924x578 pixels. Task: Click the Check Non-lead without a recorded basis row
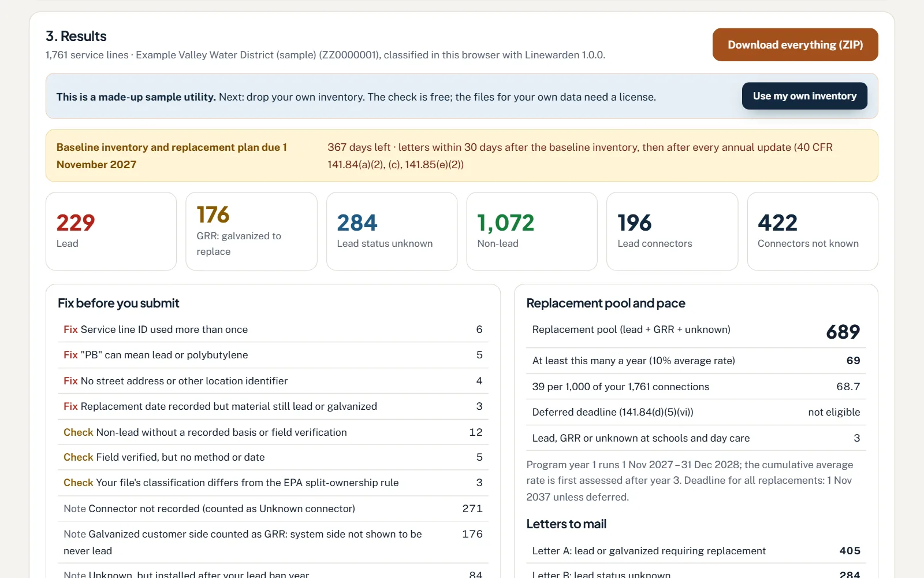[273, 432]
